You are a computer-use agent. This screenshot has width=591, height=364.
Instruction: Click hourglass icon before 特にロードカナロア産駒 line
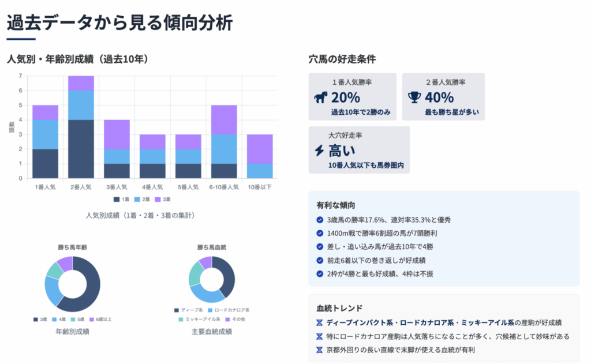320,336
